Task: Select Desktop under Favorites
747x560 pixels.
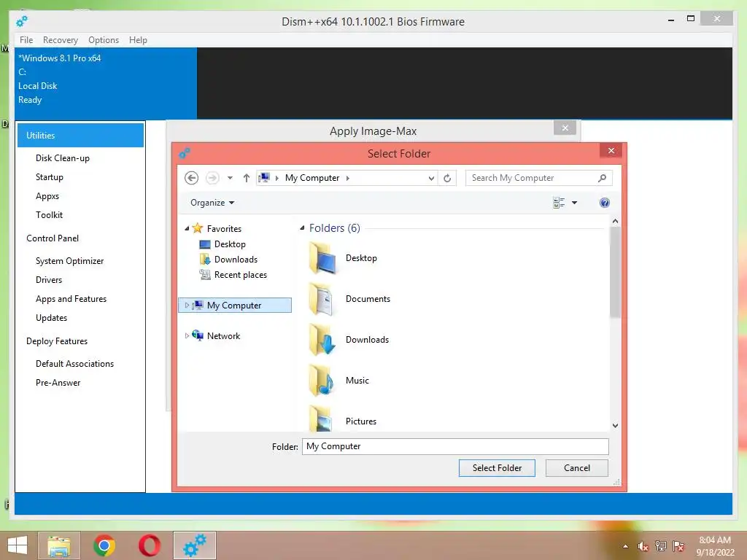Action: 230,244
